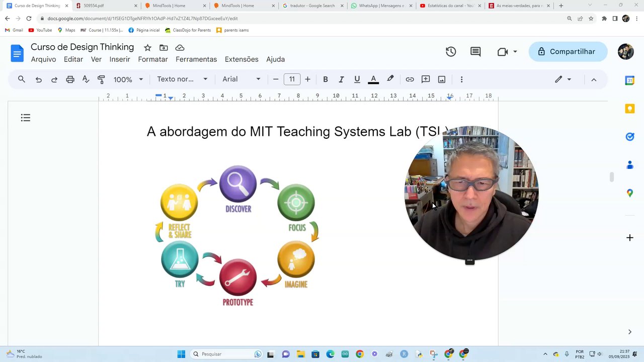Image resolution: width=644 pixels, height=362 pixels.
Task: Collapse the menus with the toolbar chevron
Action: (x=594, y=79)
